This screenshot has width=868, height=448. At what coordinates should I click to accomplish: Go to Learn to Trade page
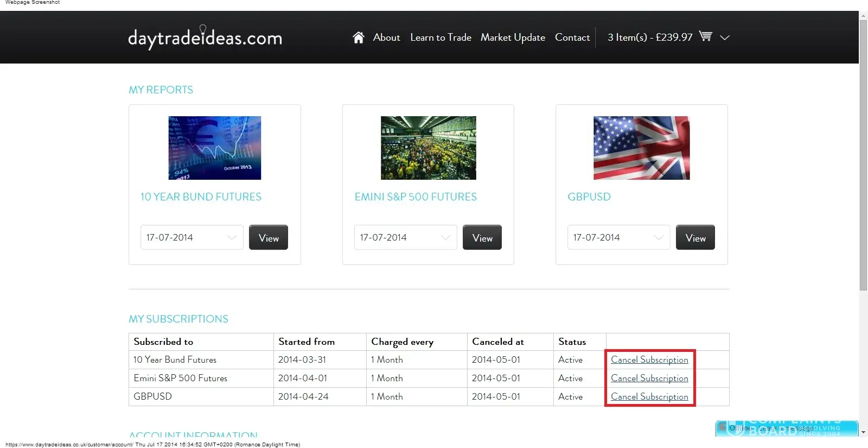441,37
